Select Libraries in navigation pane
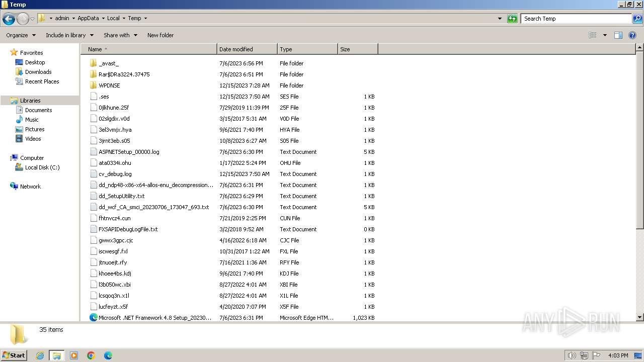 [x=30, y=101]
